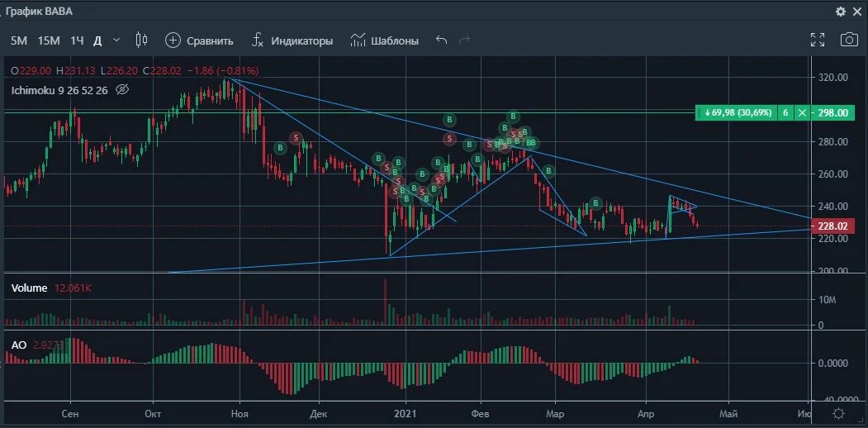868x428 pixels.
Task: Click the График BABA panel title
Action: tap(39, 11)
